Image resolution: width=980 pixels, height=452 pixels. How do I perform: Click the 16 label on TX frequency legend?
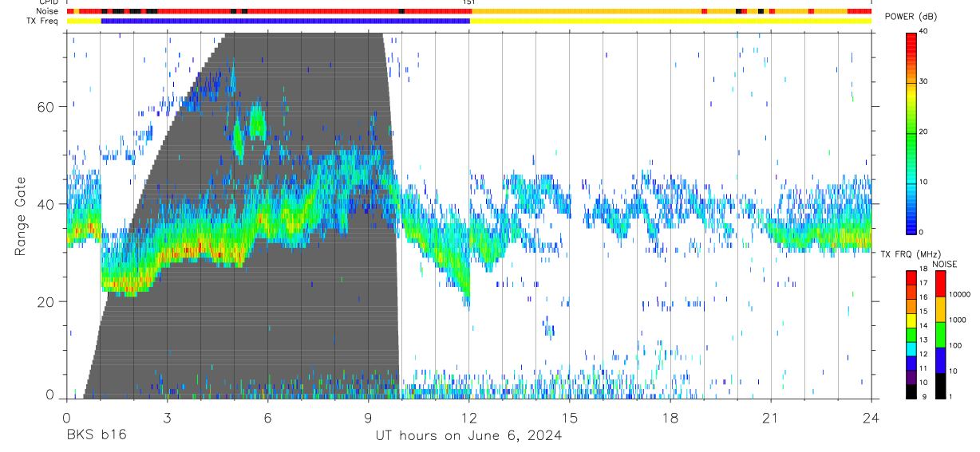point(923,297)
